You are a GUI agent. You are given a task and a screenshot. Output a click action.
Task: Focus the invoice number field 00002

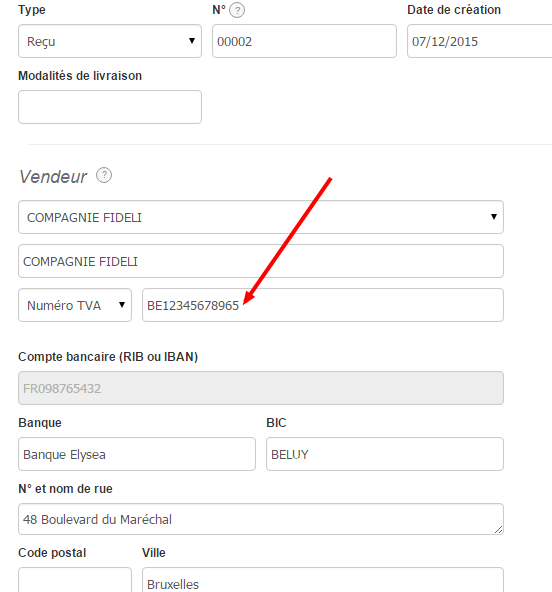pyautogui.click(x=304, y=41)
